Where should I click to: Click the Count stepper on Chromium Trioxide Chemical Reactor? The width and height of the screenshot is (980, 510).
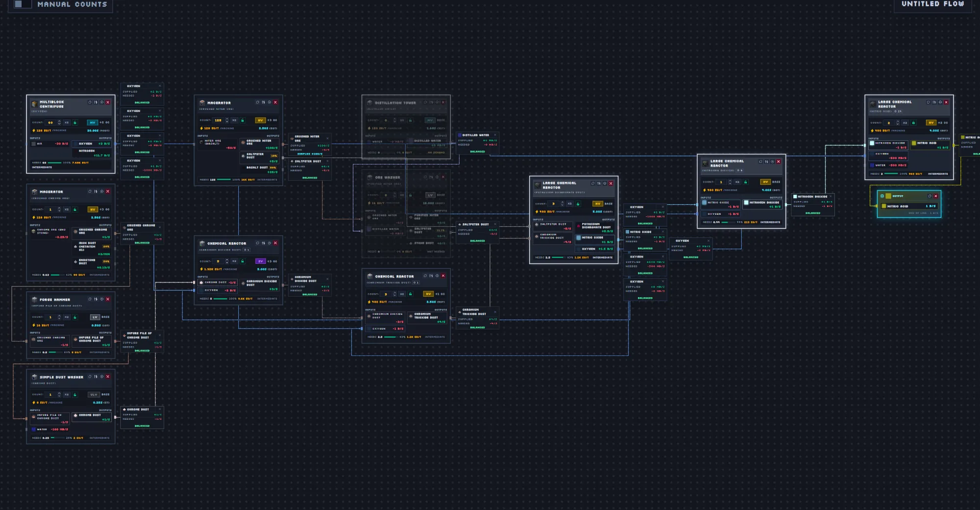[x=394, y=294]
